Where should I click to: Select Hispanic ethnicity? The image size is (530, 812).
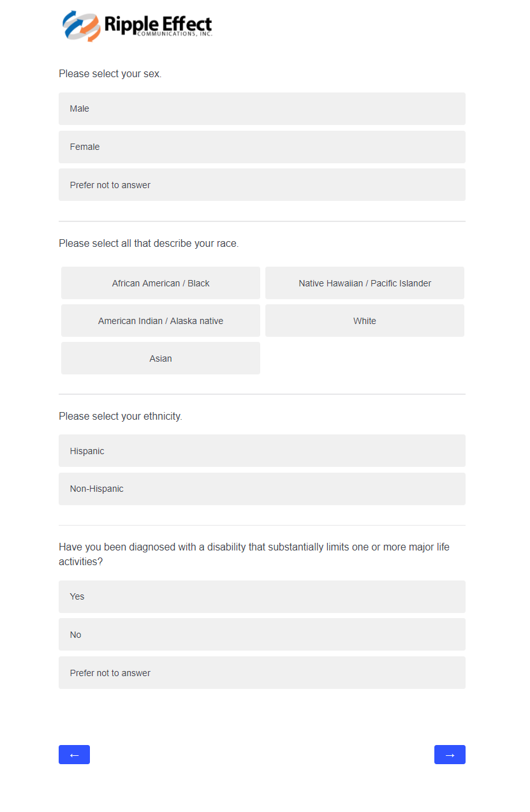[x=261, y=451]
